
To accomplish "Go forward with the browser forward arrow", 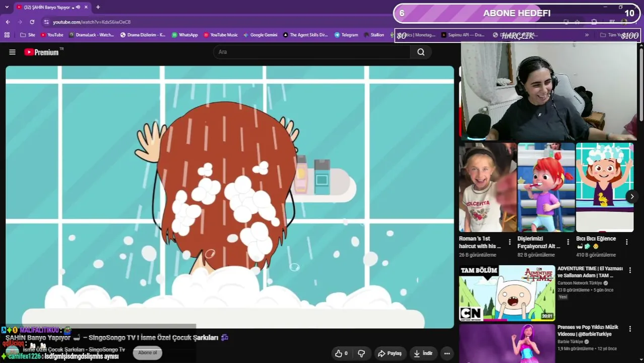I will pyautogui.click(x=20, y=22).
